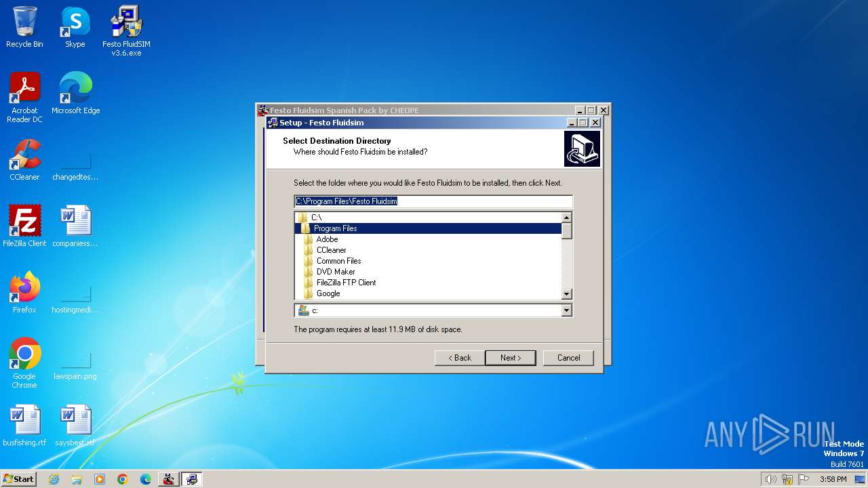Click the taskbar clock showing 3:58 PM

pos(833,479)
